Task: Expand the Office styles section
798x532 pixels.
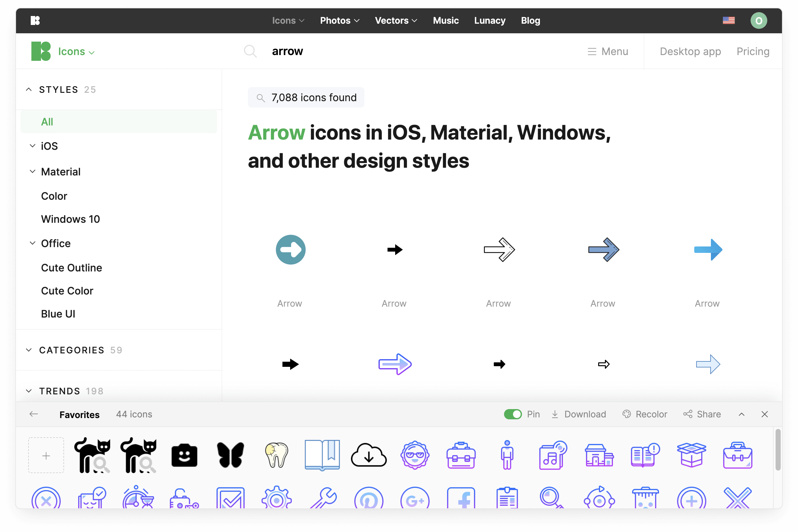Action: pos(33,243)
